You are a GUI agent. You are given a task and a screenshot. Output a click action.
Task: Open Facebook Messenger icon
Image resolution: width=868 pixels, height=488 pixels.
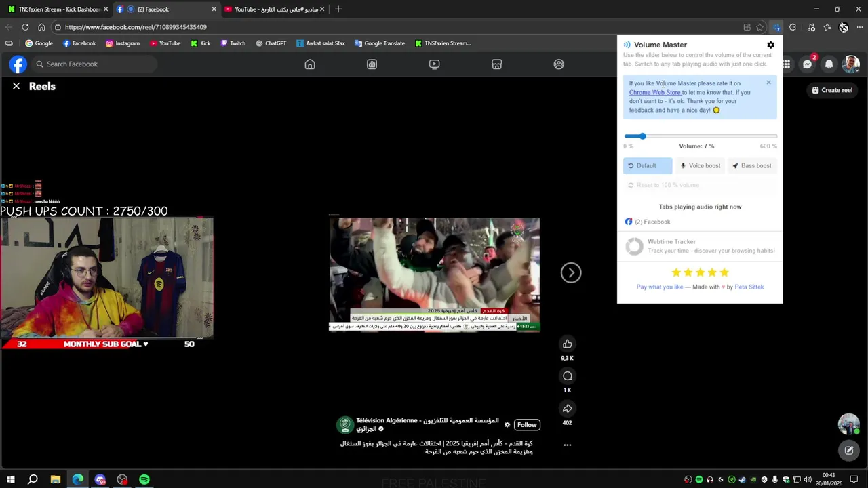(807, 64)
